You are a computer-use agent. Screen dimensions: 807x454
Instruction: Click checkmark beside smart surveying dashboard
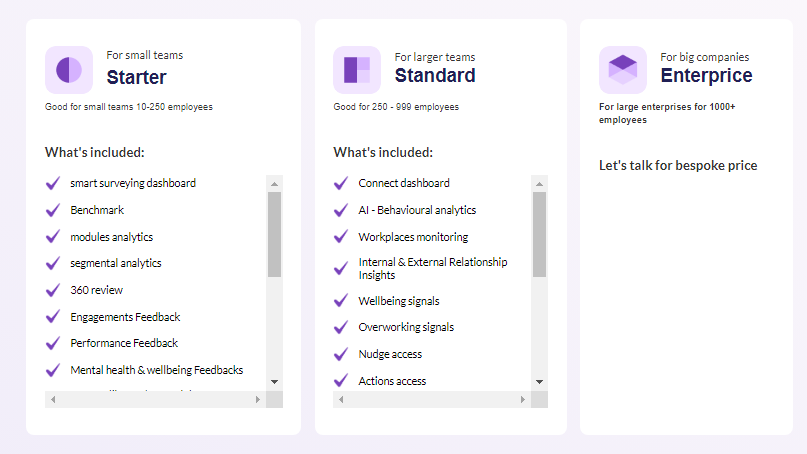[54, 184]
